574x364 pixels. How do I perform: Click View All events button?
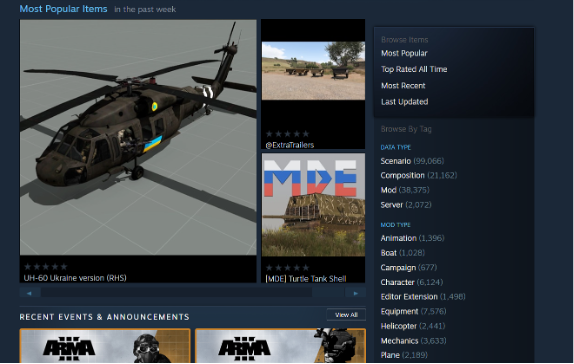(346, 315)
